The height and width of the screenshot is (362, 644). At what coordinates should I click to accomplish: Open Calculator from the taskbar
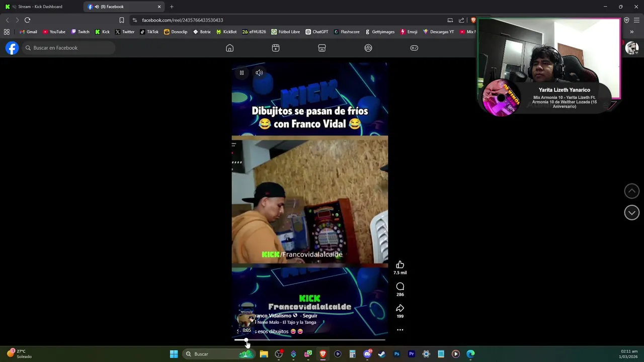click(352, 354)
